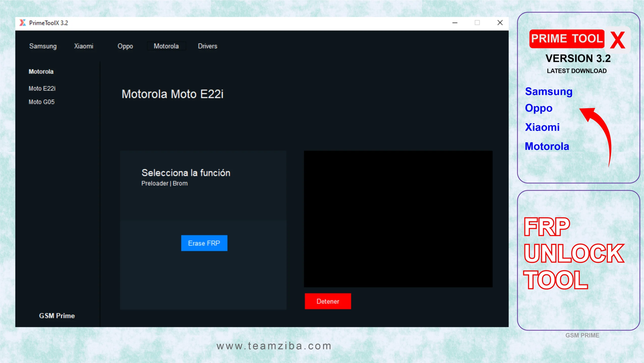Stop the process with Detener
The width and height of the screenshot is (644, 363).
[328, 301]
